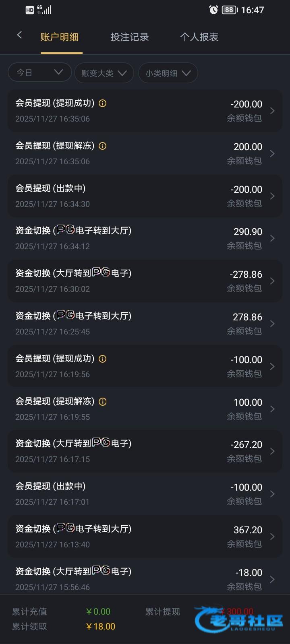Screen dimensions: 290x644
Task: Switch to the 个人报表 tab
Action: click(199, 37)
